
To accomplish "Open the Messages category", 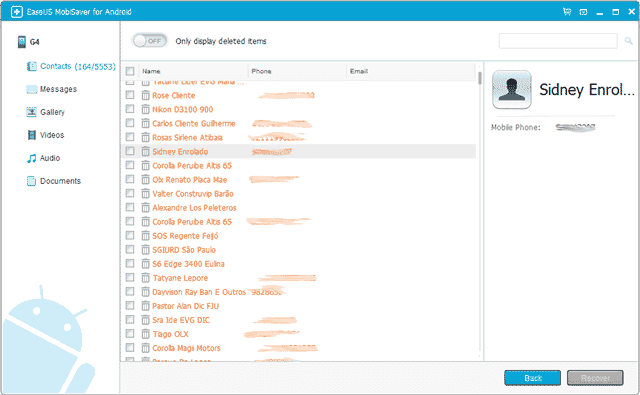I will click(x=58, y=89).
